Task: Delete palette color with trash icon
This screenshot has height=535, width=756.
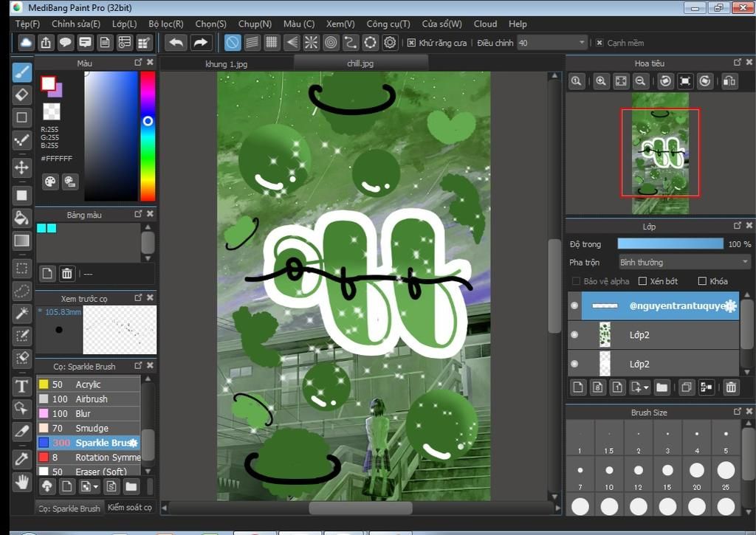Action: [x=66, y=274]
